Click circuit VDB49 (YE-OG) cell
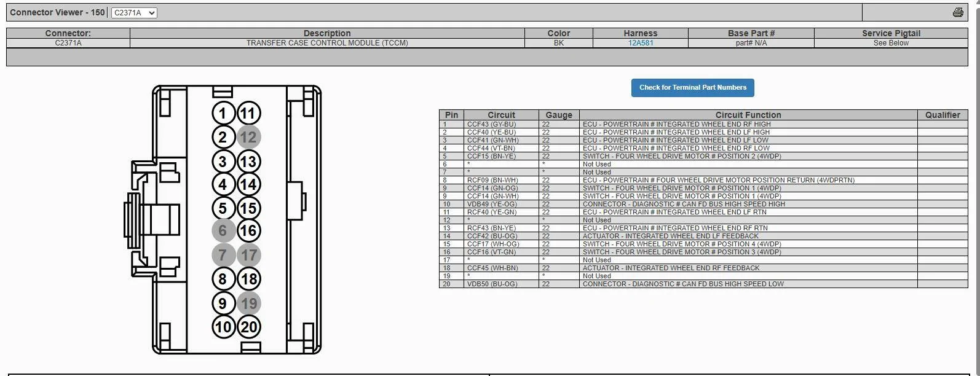The image size is (980, 376). (x=501, y=204)
